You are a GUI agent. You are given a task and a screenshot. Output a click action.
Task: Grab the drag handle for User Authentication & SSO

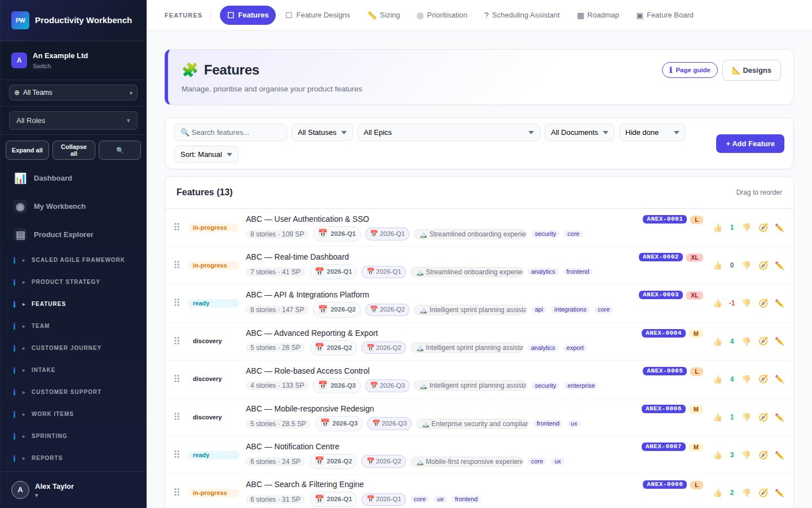point(177,227)
